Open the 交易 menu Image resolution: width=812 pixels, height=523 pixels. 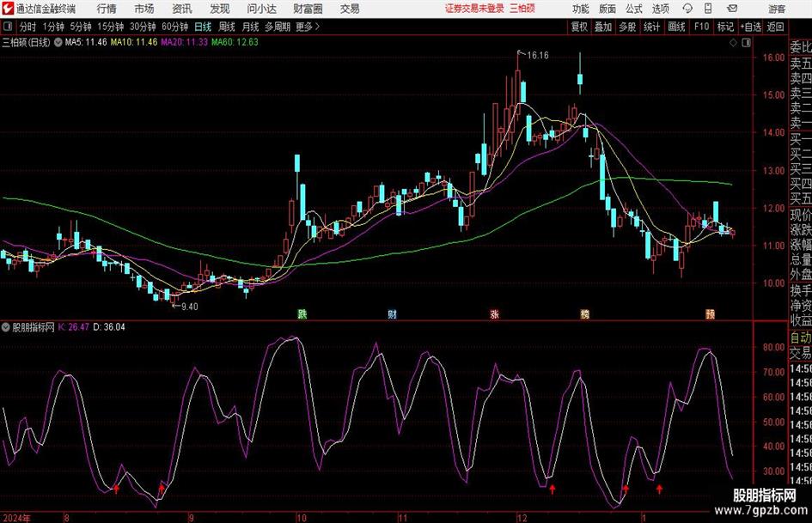click(x=350, y=9)
